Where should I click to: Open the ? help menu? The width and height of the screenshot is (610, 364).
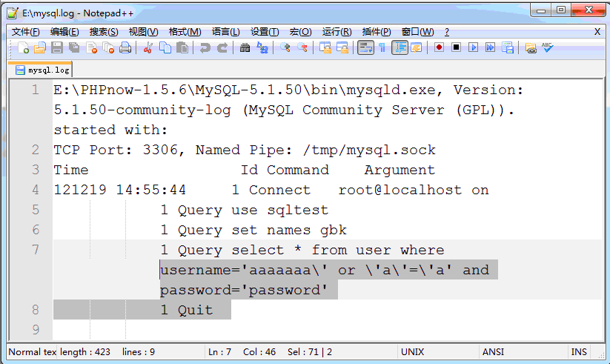coord(447,32)
